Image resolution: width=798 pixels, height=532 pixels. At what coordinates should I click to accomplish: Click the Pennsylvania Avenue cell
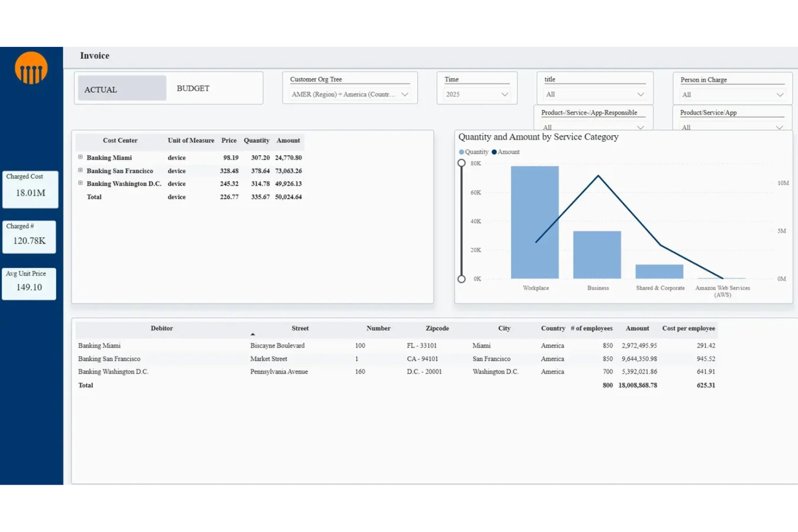click(x=279, y=371)
